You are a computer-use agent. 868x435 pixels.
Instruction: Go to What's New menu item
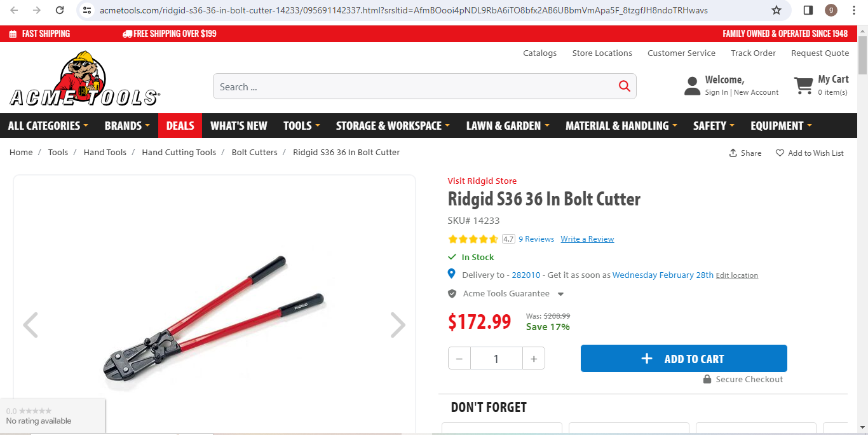[238, 126]
